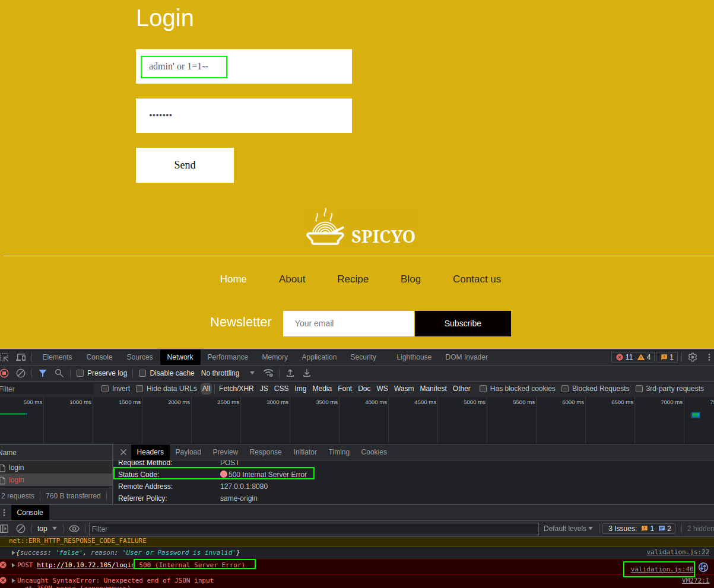Click the 3 Issues button in console

[640, 529]
